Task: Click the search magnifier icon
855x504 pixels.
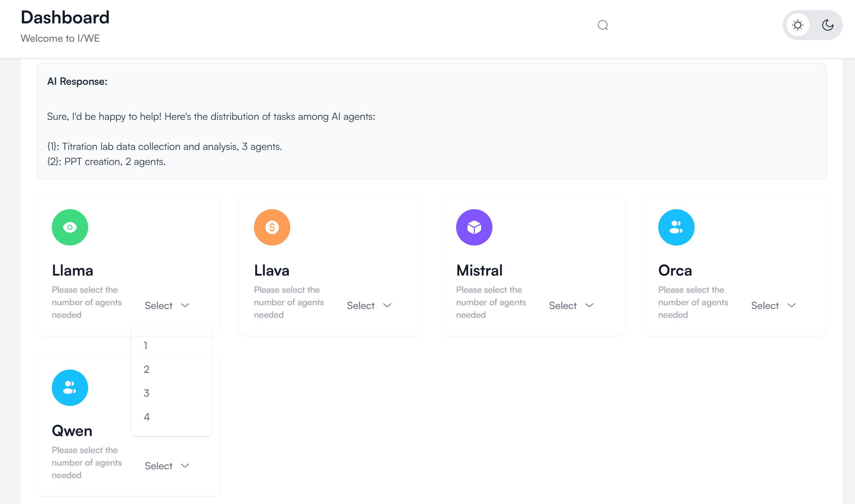Action: 603,25
